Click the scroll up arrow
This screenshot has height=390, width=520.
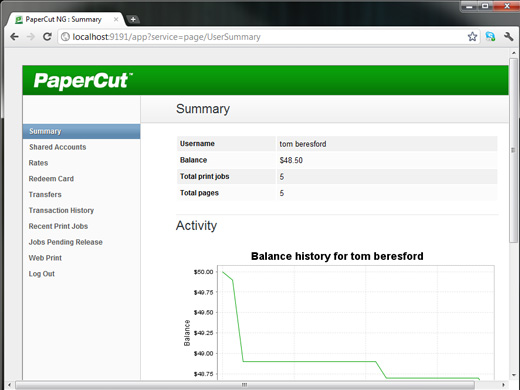(x=513, y=53)
